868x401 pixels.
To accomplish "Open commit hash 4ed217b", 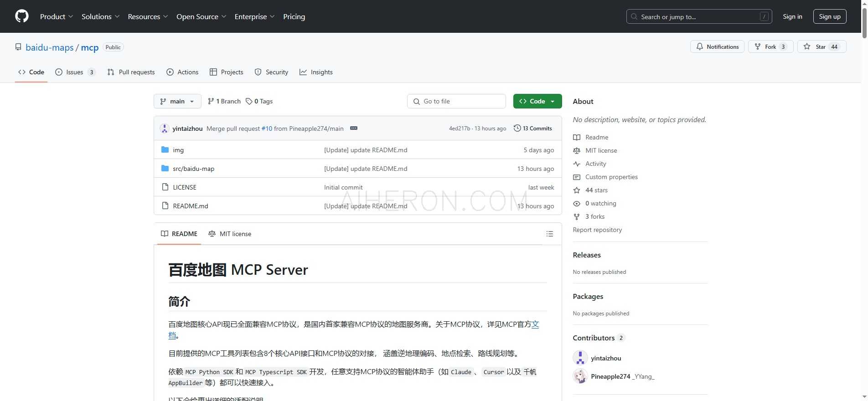I will pyautogui.click(x=460, y=129).
